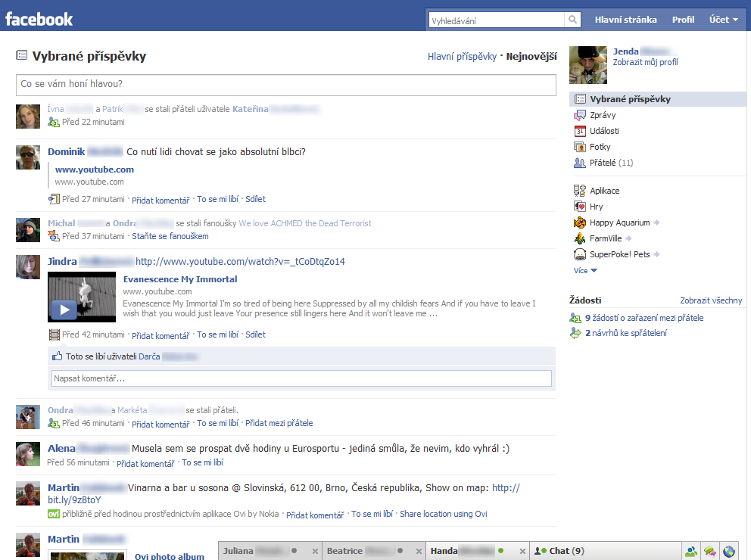751x560 pixels.
Task: Click the Vyhledávání search field
Action: pos(496,20)
